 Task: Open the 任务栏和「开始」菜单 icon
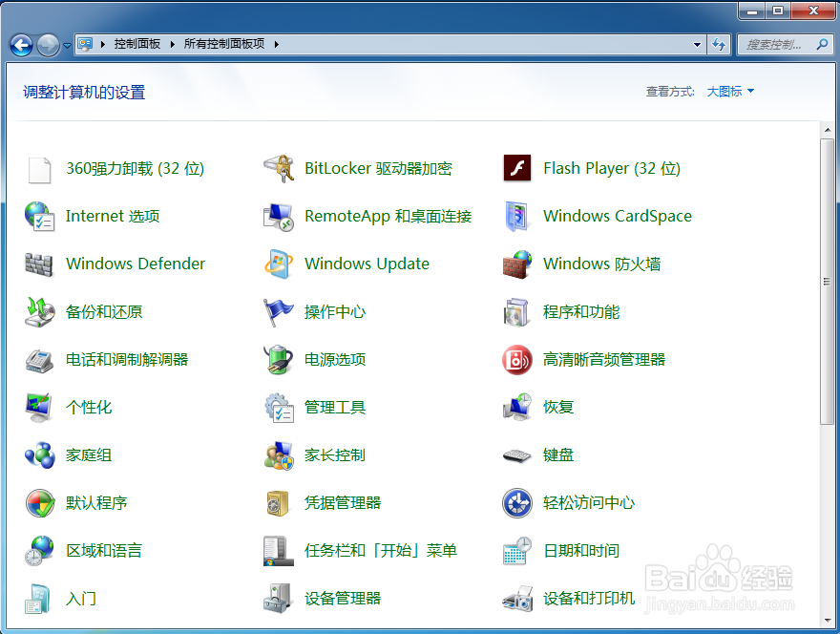[x=279, y=551]
